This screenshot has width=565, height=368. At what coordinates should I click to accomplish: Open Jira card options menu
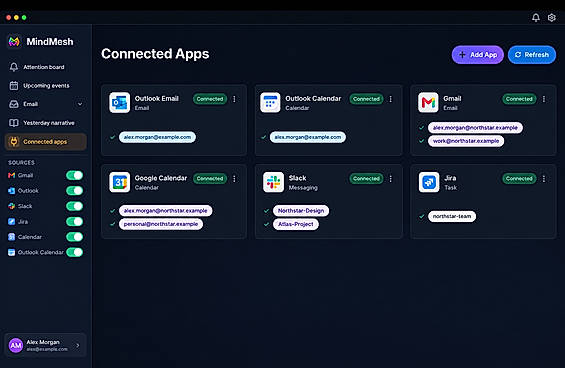pos(544,178)
